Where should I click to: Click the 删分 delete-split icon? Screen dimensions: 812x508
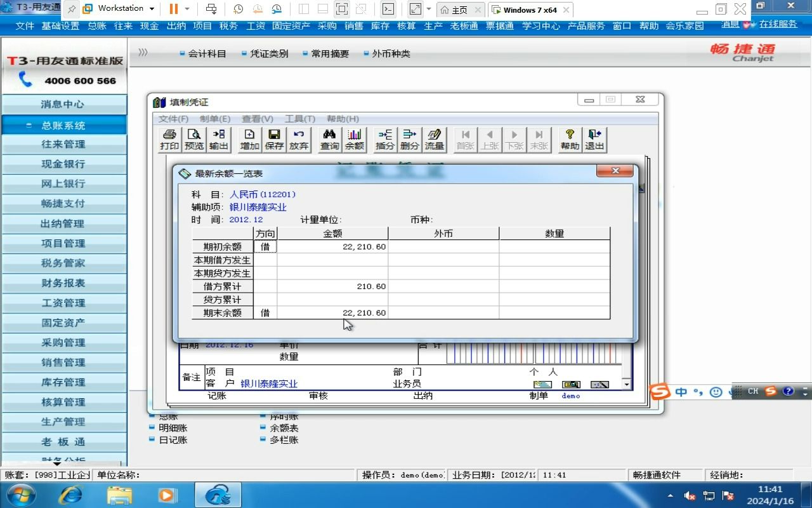409,139
